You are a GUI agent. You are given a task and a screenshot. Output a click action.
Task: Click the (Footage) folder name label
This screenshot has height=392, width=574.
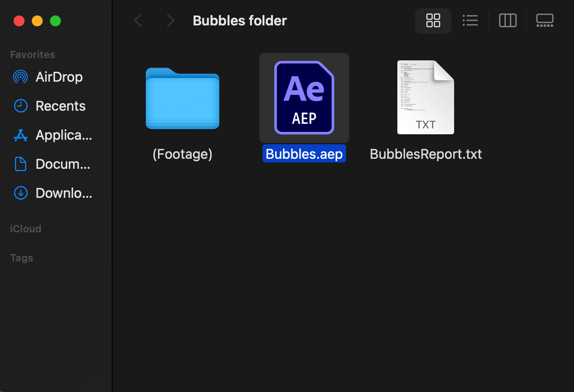[183, 154]
